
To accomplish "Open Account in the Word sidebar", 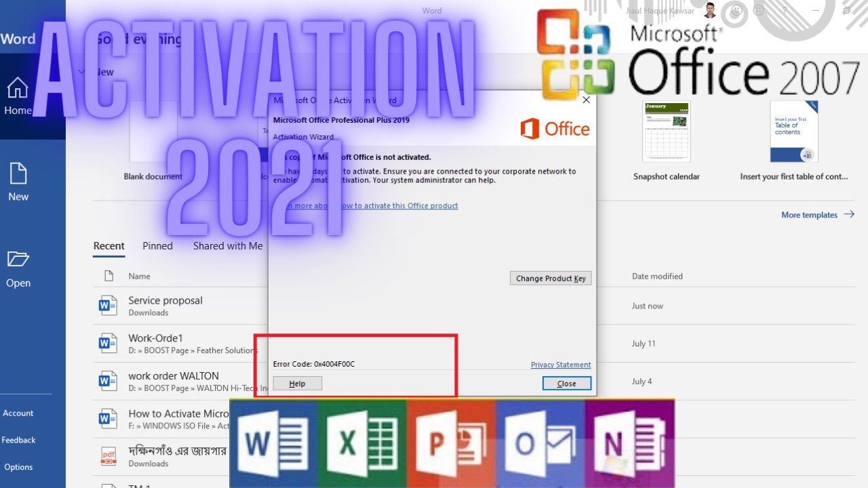I will pyautogui.click(x=18, y=413).
